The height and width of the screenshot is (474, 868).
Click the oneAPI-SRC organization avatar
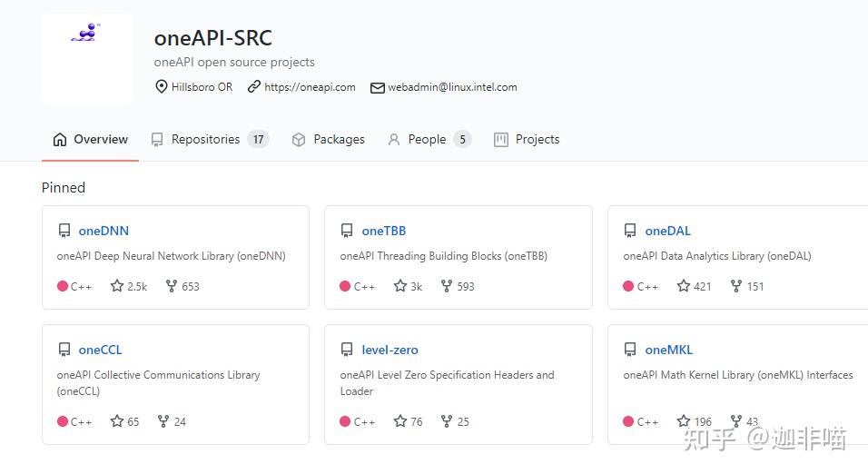(x=86, y=56)
